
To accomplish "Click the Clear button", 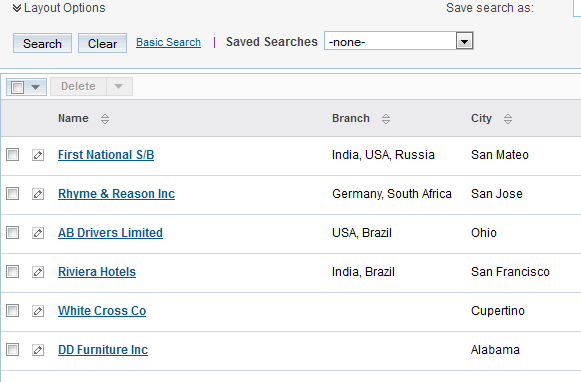I will pos(102,43).
